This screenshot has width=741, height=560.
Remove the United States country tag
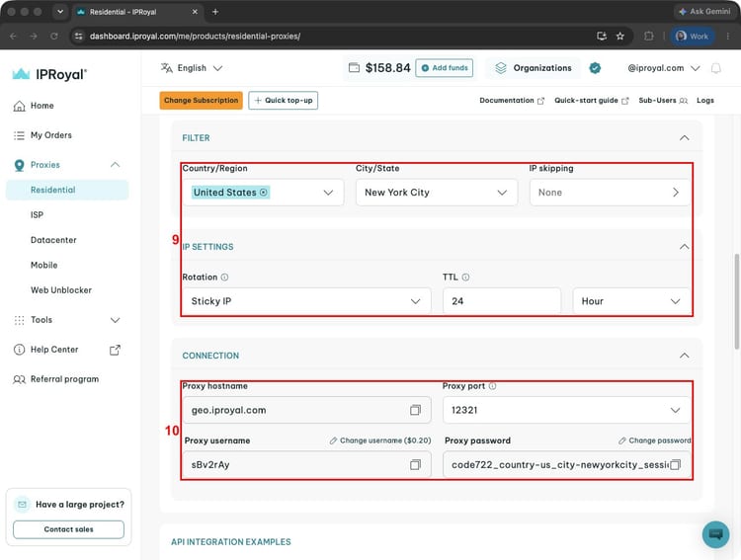click(263, 193)
